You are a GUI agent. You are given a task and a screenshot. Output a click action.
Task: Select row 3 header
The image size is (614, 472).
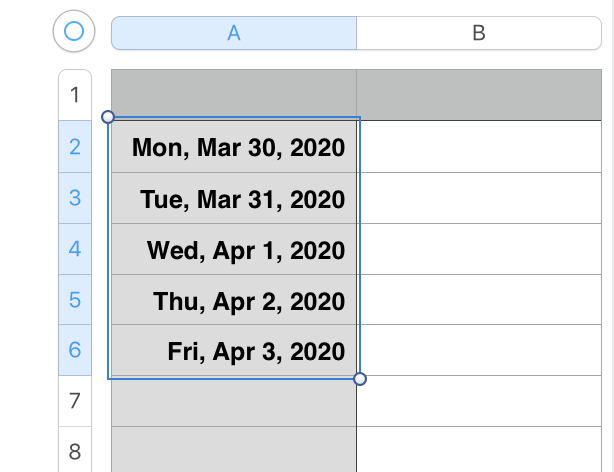click(x=75, y=198)
